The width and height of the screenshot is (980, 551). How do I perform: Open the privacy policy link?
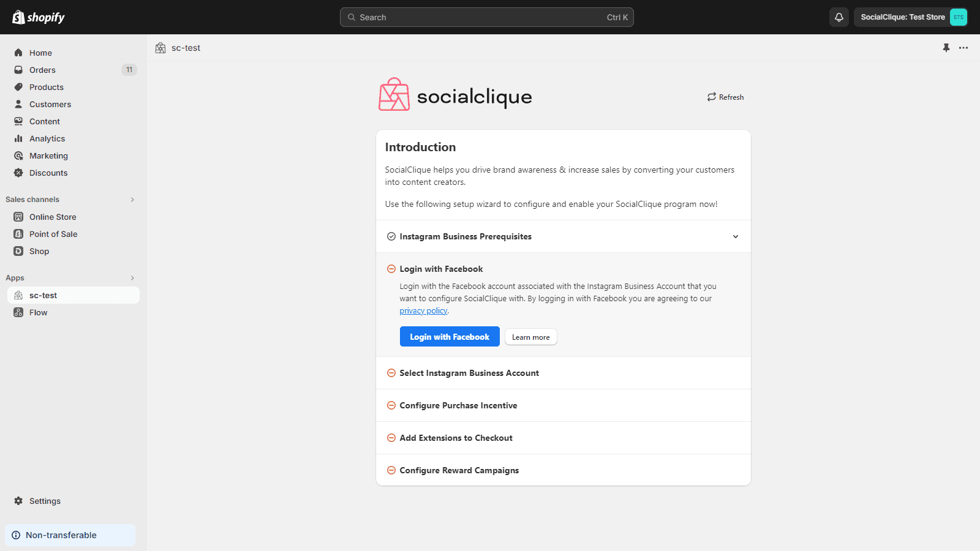tap(423, 311)
